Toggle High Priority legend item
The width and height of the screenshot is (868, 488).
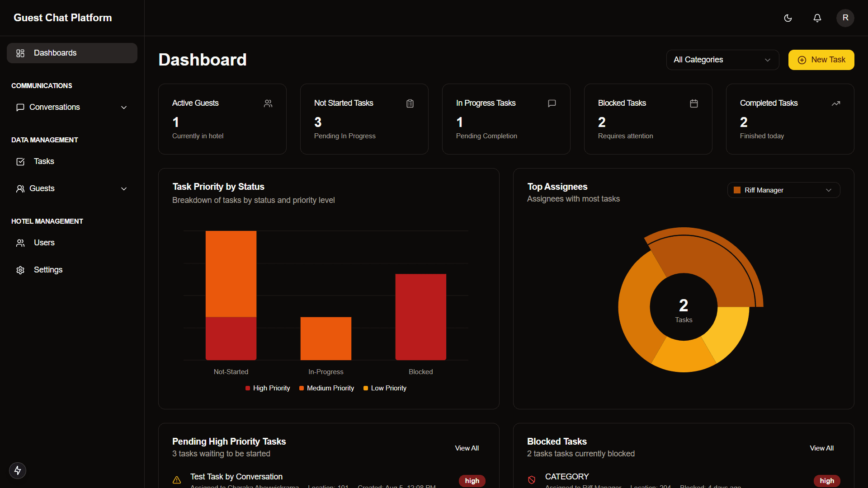tap(268, 388)
